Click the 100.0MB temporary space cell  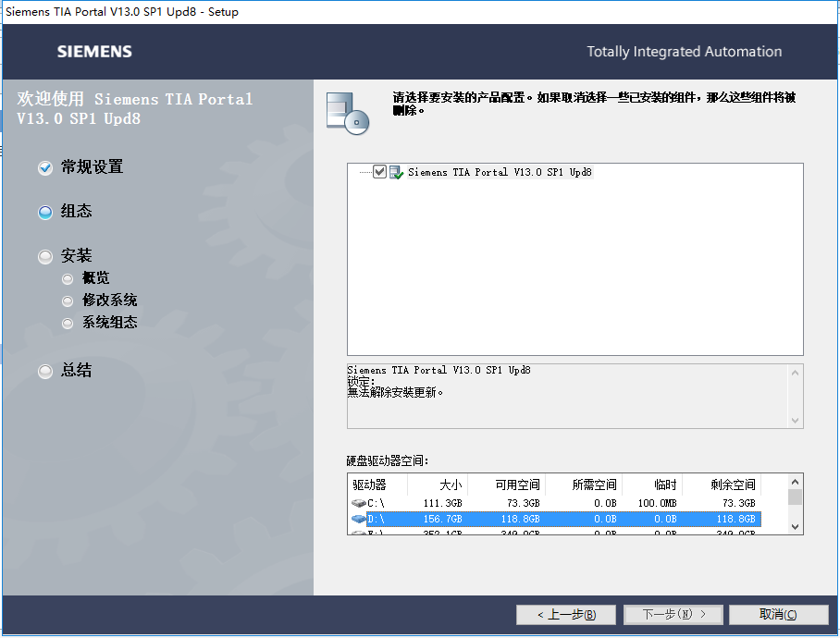[x=658, y=503]
